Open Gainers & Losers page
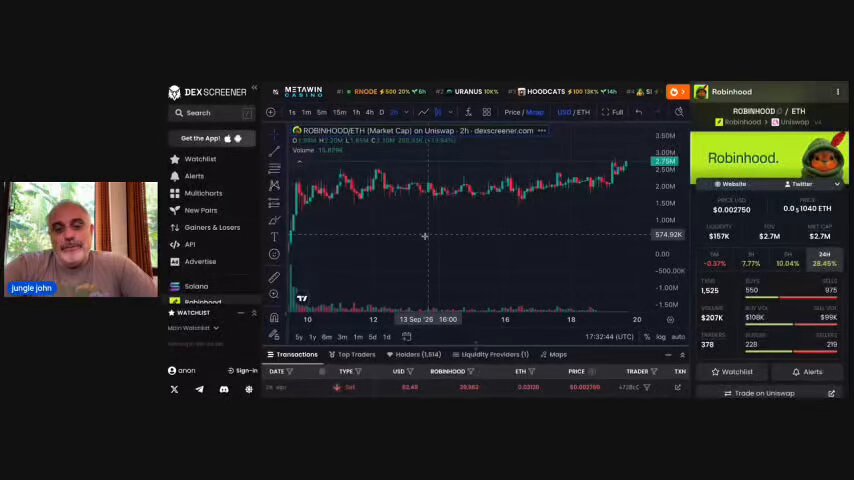This screenshot has height=480, width=854. click(212, 227)
